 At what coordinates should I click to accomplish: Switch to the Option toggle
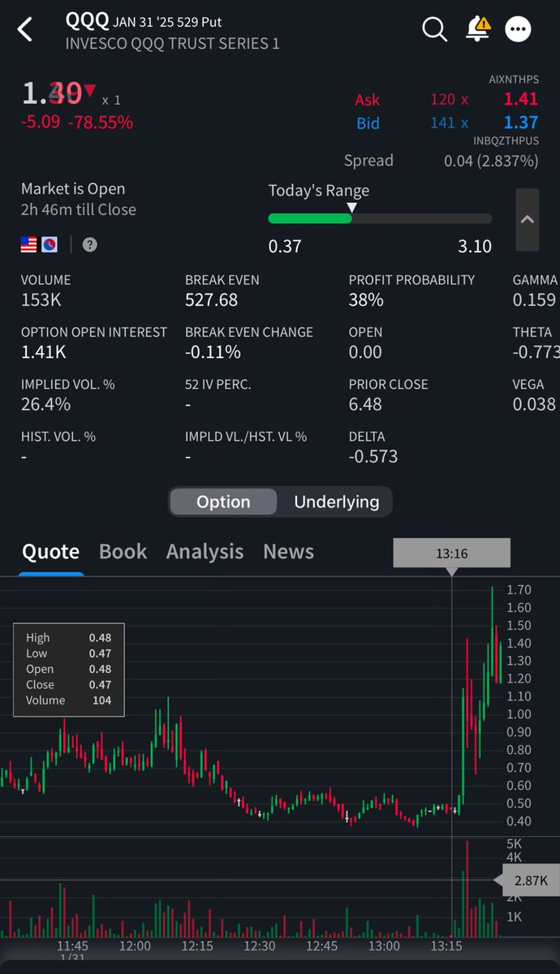pyautogui.click(x=223, y=502)
